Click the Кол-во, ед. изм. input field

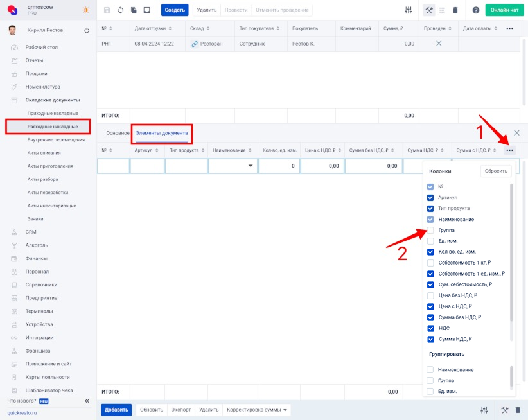[x=279, y=166]
